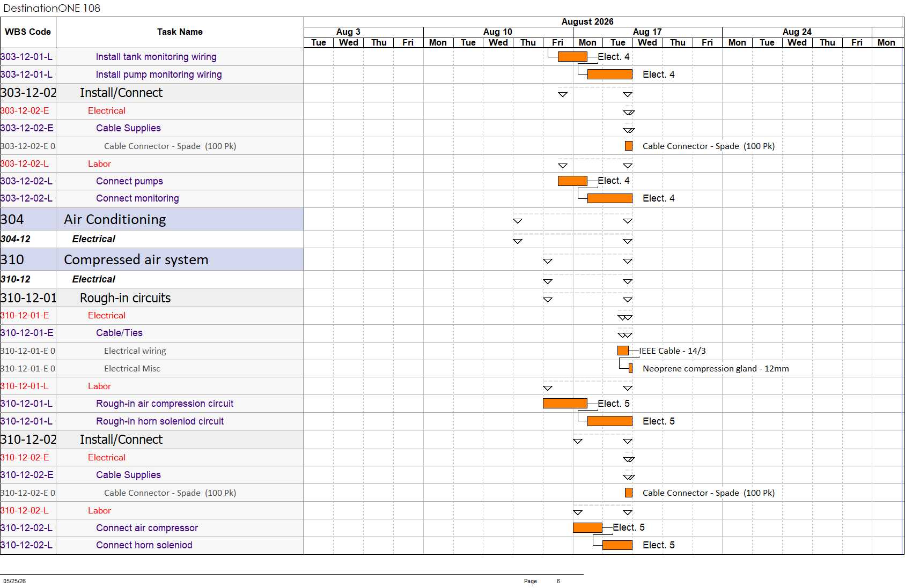
Task: Select the Rough-in air compression circuit bar
Action: click(x=565, y=404)
